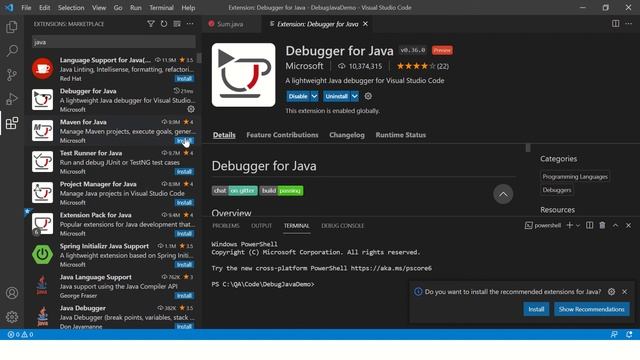The height and width of the screenshot is (360, 640).
Task: Open the Debuggers category tag
Action: coord(557,190)
